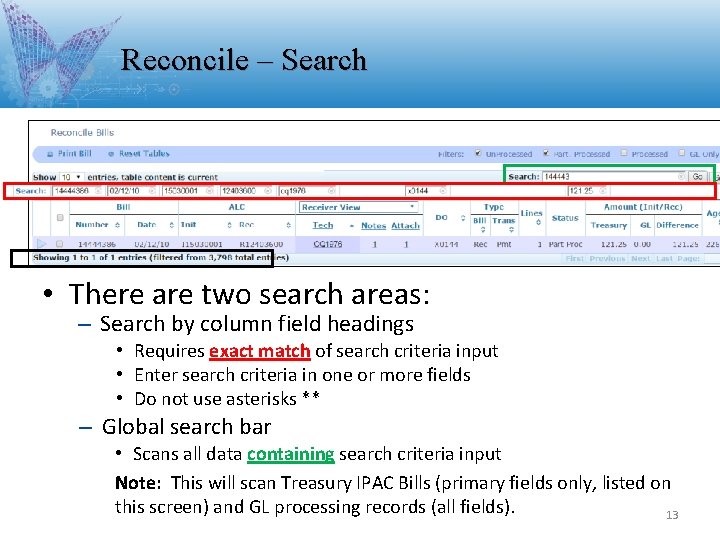Click the Attach column header link
The width and height of the screenshot is (720, 540).
405,225
